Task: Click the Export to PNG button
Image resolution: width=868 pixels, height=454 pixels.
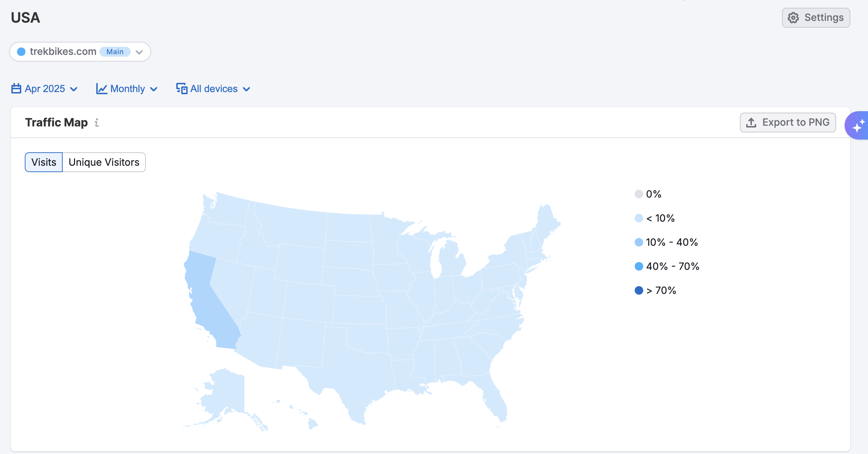Action: pos(788,123)
